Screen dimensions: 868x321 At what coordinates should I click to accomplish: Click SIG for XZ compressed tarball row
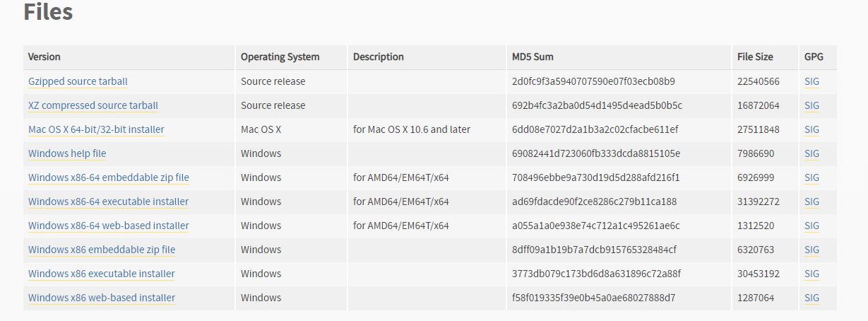(x=811, y=105)
